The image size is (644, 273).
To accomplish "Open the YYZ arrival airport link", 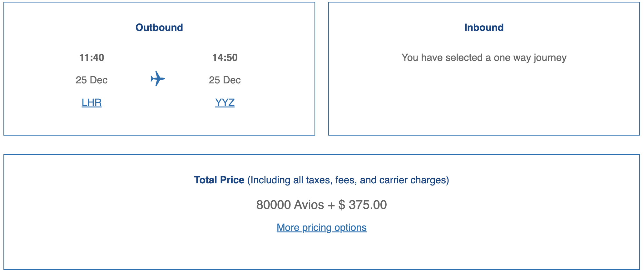I will pos(225,102).
